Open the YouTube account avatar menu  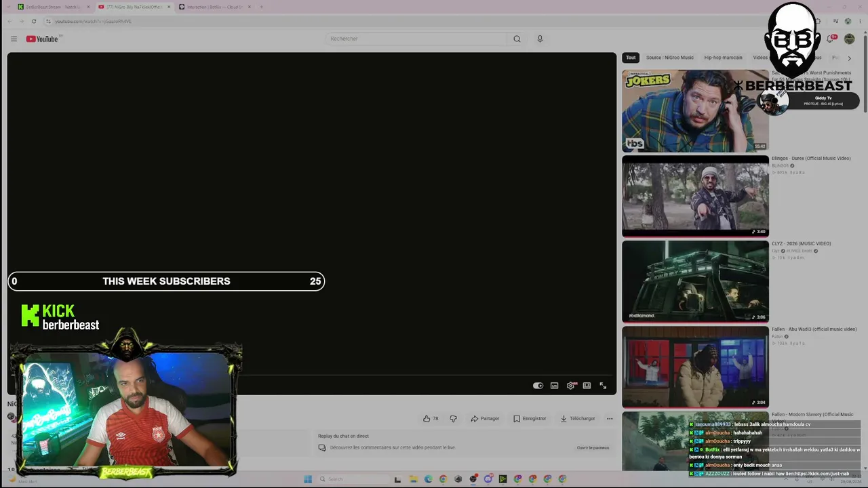(x=849, y=39)
